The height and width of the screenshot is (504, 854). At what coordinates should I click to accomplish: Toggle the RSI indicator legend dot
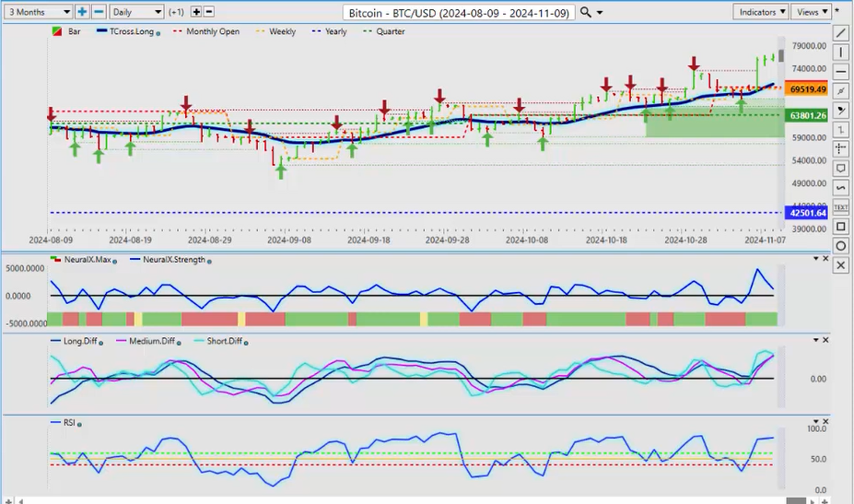[x=80, y=423]
